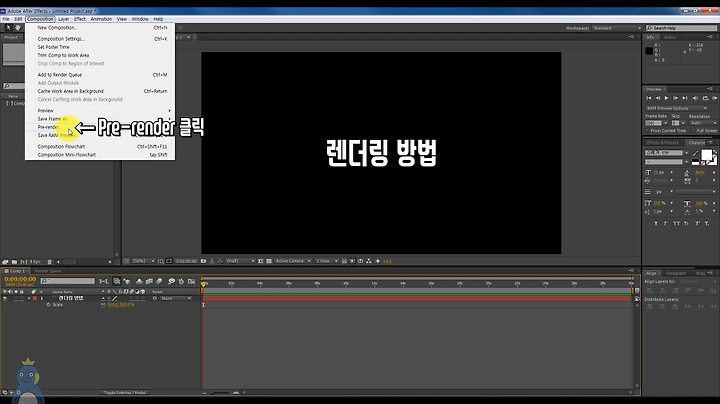Image resolution: width=720 pixels, height=404 pixels.
Task: Click the Search Help field
Action: click(681, 28)
